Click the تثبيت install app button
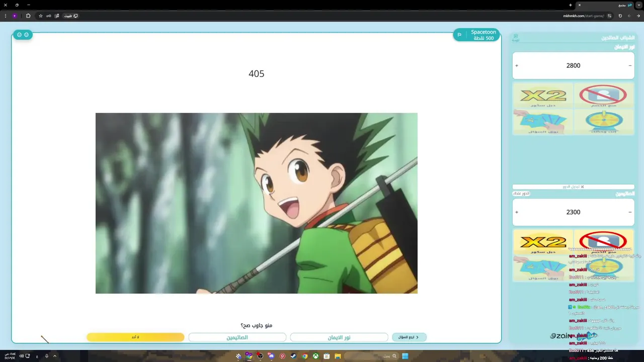644x362 pixels. pyautogui.click(x=71, y=16)
